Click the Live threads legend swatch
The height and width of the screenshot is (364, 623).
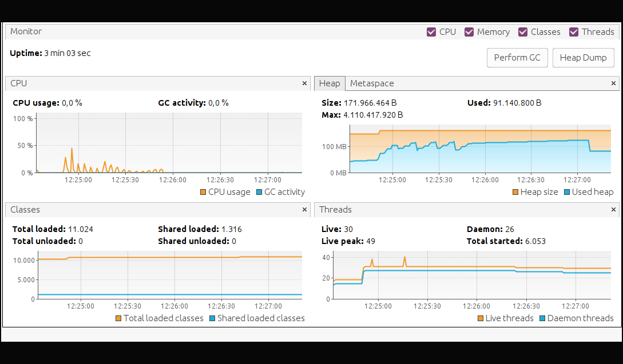(480, 318)
